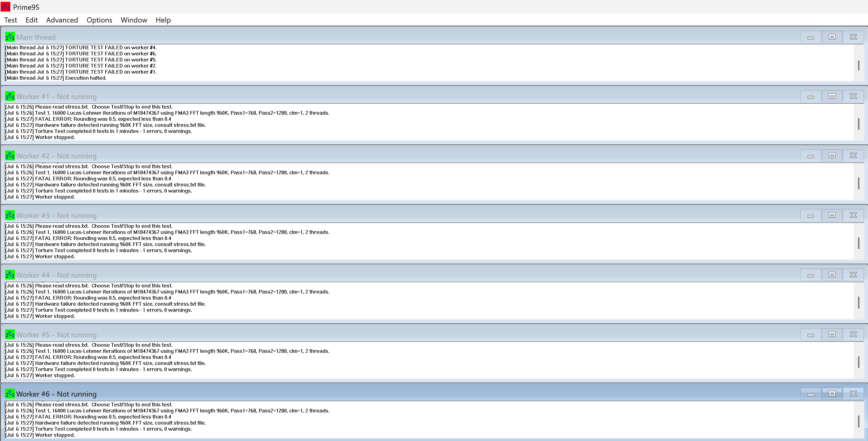Click the Worker #3 scrollbar thumb
The width and height of the screenshot is (868, 441).
coord(859,243)
